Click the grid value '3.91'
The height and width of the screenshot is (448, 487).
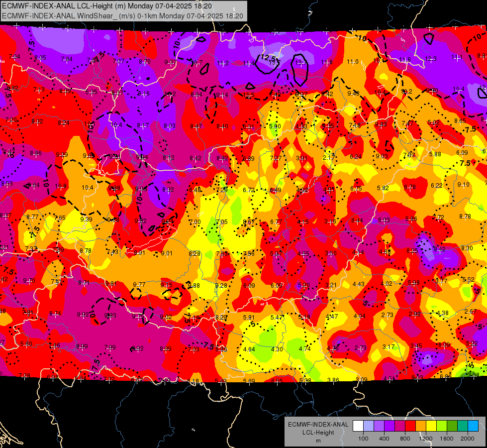[x=301, y=158]
